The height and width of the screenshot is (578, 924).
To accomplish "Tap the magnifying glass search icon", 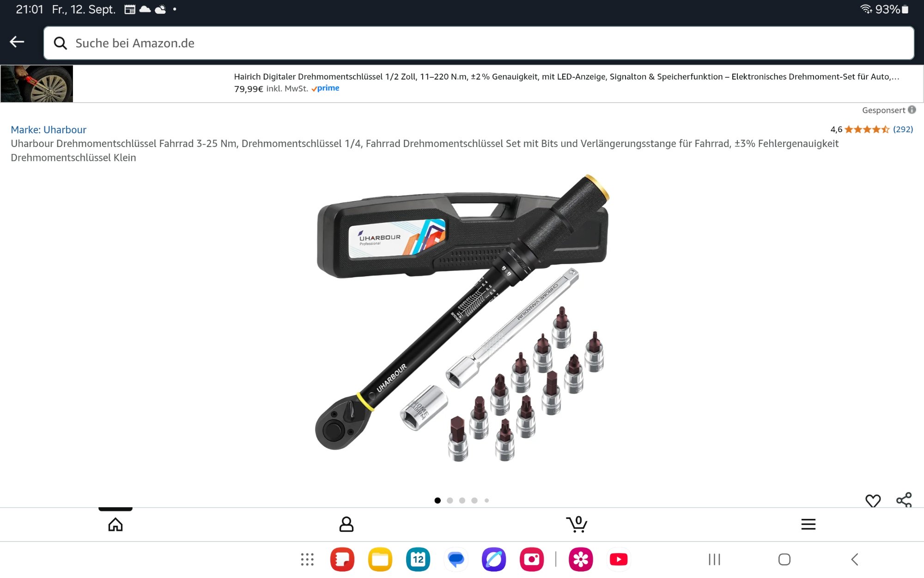I will coord(61,43).
